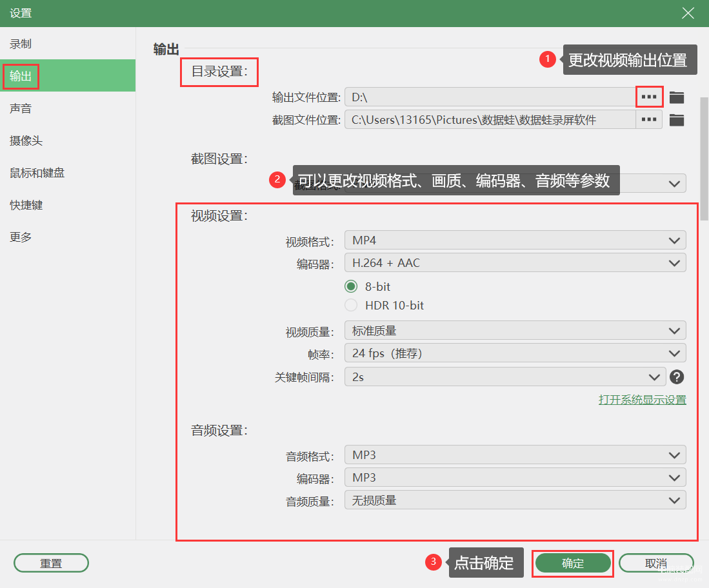Switch to the 快捷键 settings tab
Viewport: 709px width, 588px height.
click(68, 205)
